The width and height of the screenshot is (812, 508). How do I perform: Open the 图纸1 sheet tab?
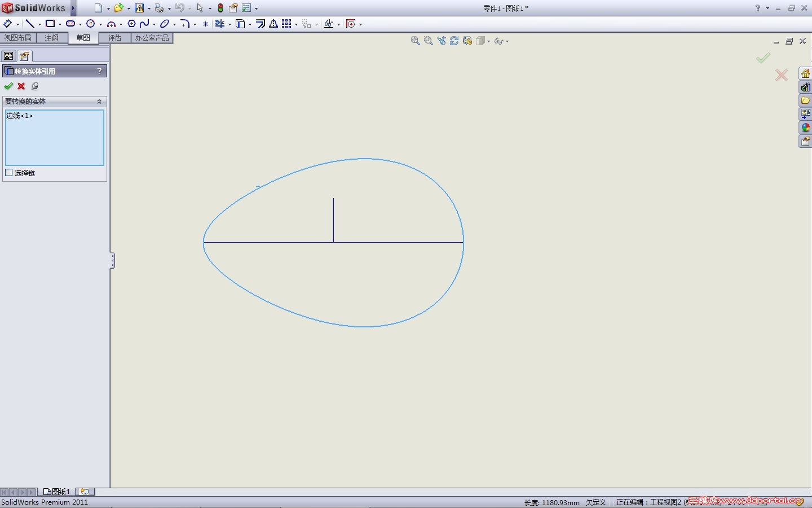(x=57, y=492)
